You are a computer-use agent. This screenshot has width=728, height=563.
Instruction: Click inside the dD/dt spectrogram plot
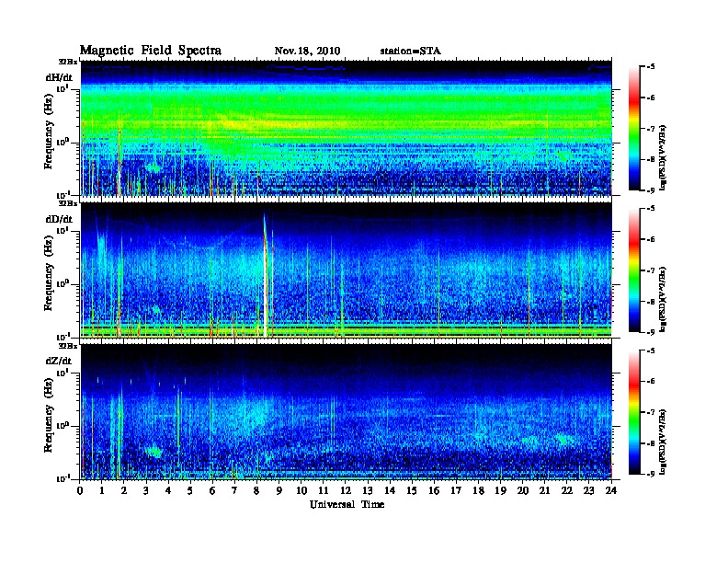pyautogui.click(x=346, y=270)
